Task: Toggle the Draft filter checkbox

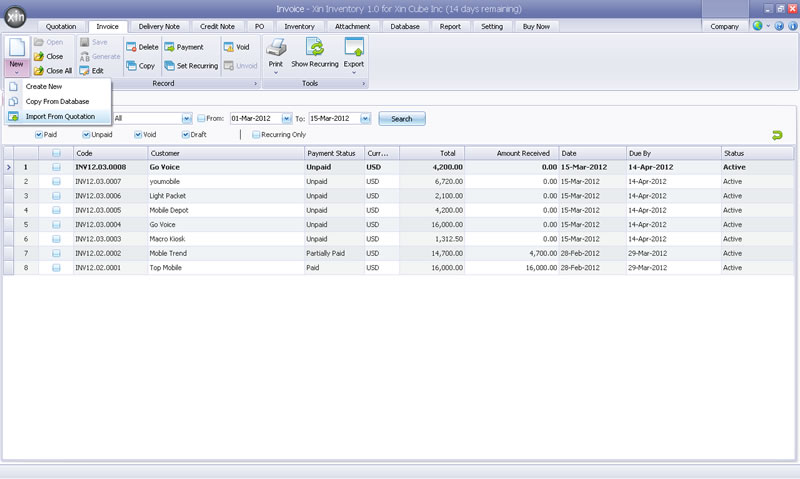Action: [186, 134]
